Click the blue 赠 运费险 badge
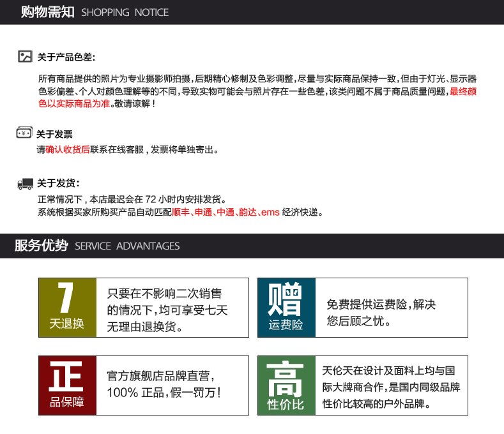Viewport: 504px width, 434px height. (x=286, y=308)
